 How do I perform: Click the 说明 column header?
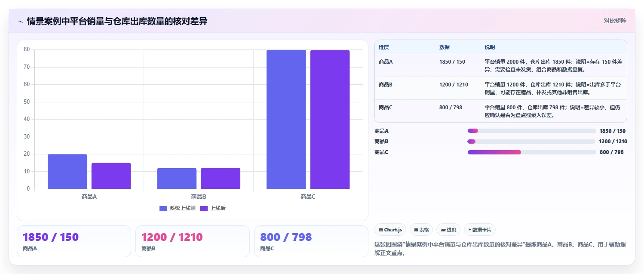click(x=490, y=47)
